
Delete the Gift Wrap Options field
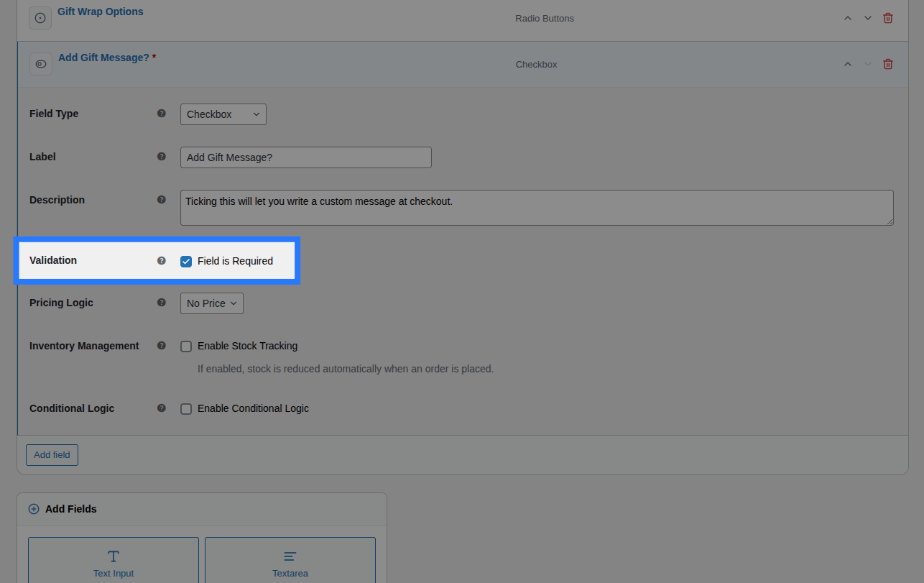888,18
